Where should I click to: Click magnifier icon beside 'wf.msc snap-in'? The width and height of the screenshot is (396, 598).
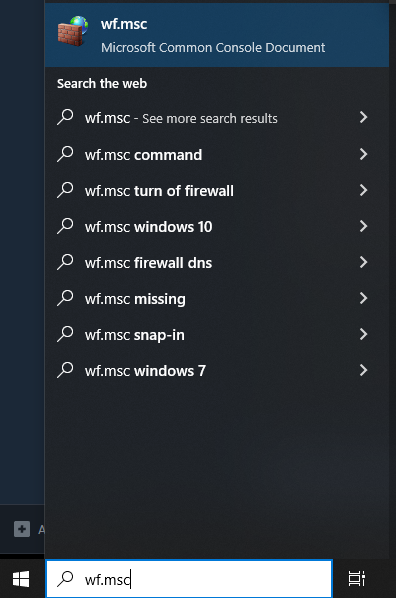point(65,334)
